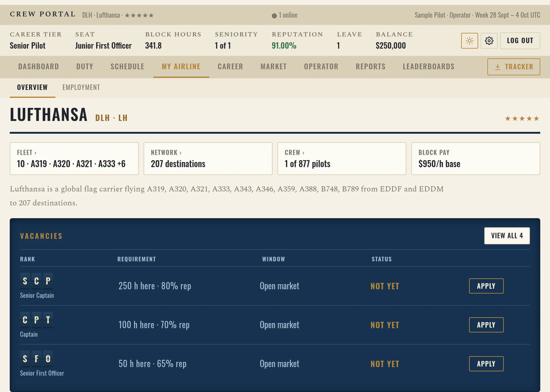Image resolution: width=550 pixels, height=392 pixels.
Task: Open the Market tab
Action: pos(274,67)
